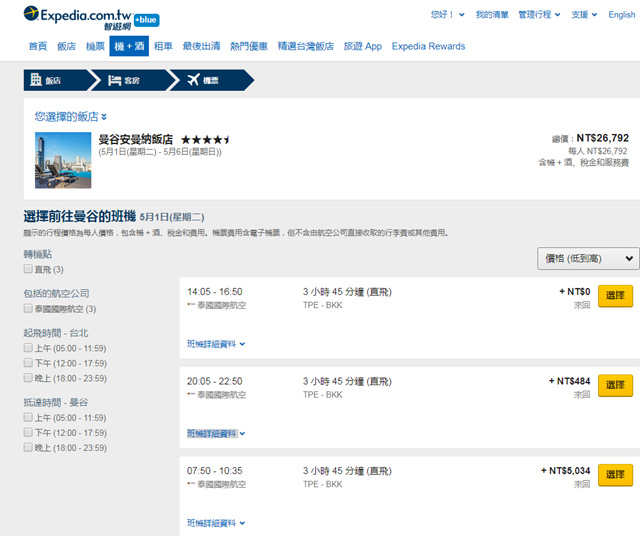Check arrival 晚上 (18:00 - 23:59) for 曼谷

(28, 447)
